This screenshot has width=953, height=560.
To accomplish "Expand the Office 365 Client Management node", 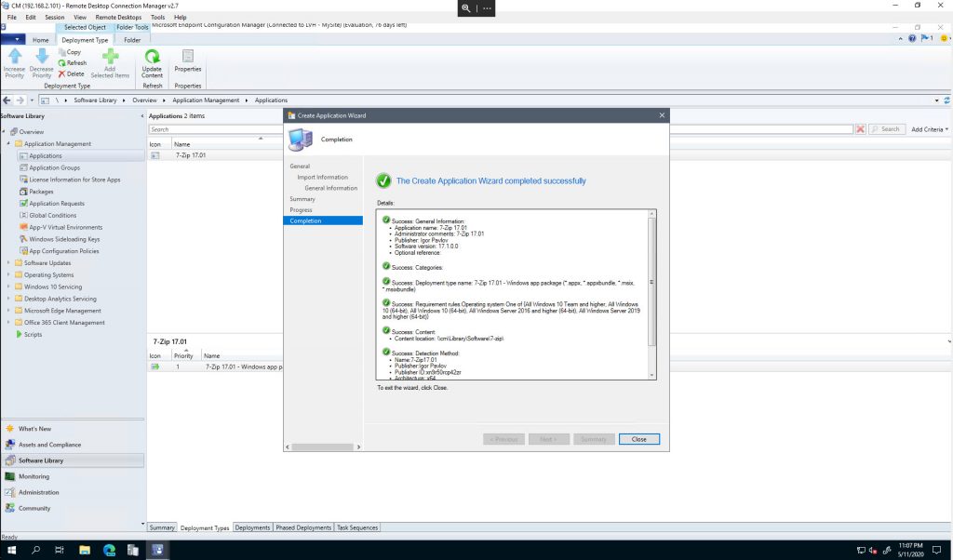I will pyautogui.click(x=8, y=323).
